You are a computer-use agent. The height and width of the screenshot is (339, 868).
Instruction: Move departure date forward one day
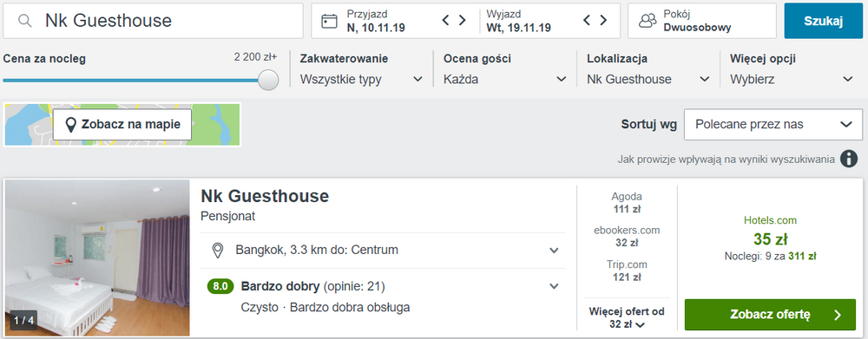[x=603, y=21]
